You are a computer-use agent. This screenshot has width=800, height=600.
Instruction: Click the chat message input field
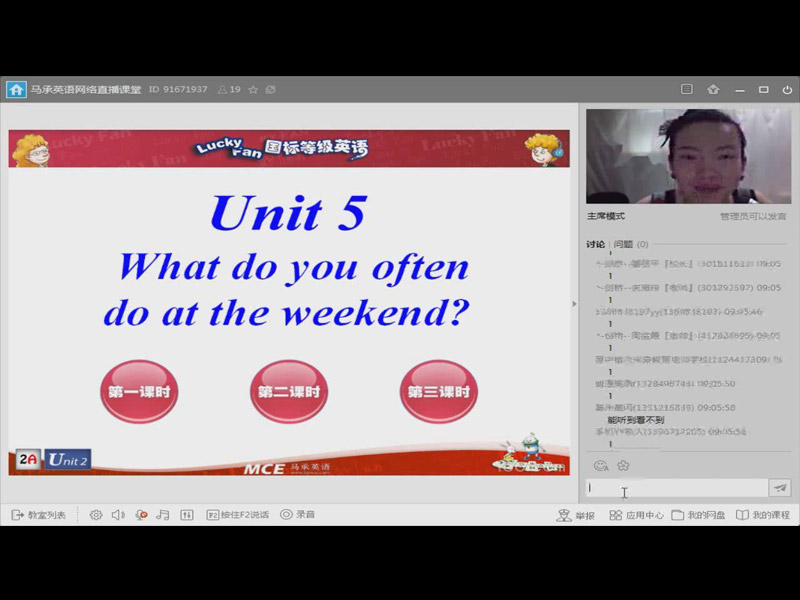click(x=675, y=488)
